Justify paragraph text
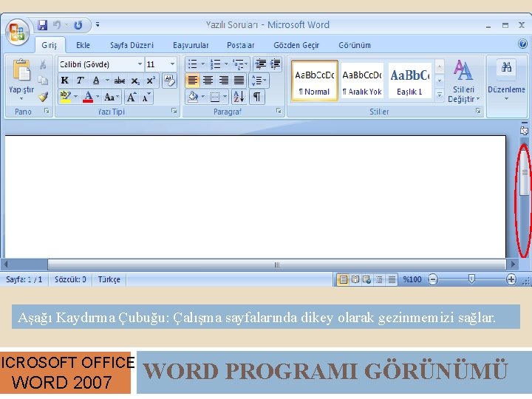This screenshot has width=532, height=399. click(x=239, y=81)
